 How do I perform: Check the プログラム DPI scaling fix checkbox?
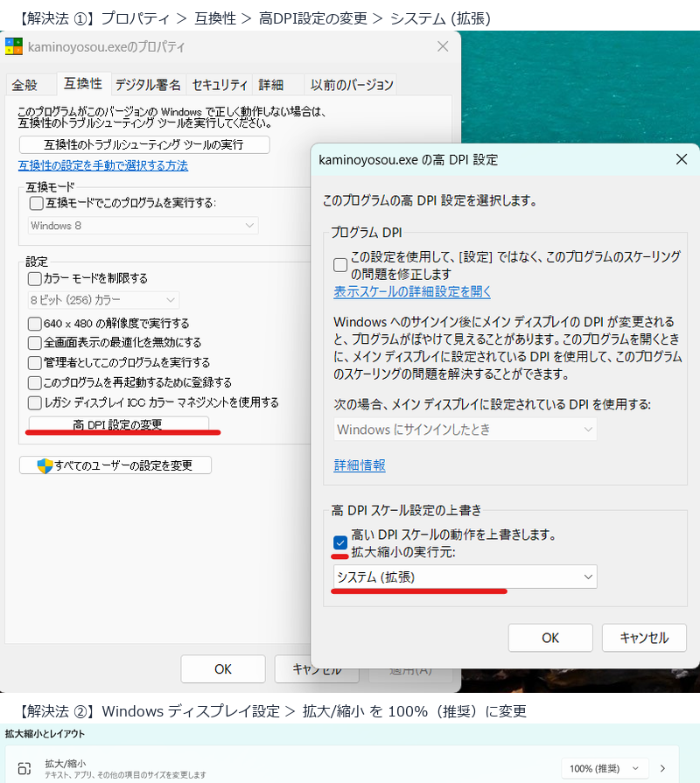pyautogui.click(x=340, y=265)
